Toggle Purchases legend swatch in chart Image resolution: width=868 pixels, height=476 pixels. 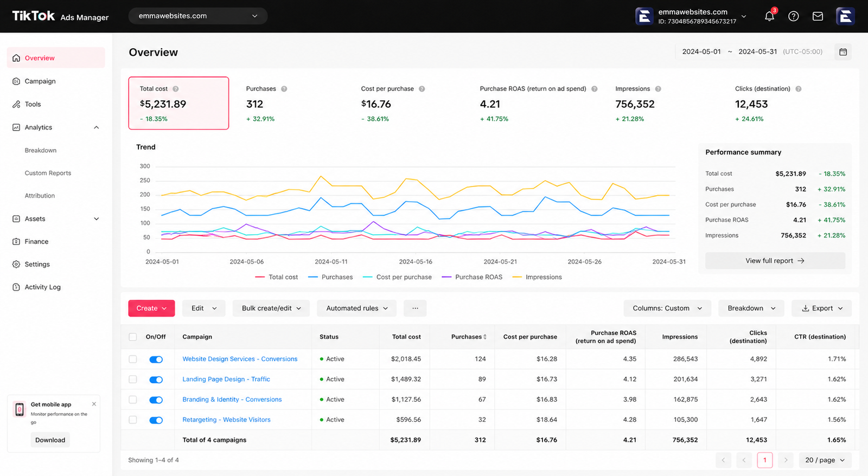tap(313, 277)
